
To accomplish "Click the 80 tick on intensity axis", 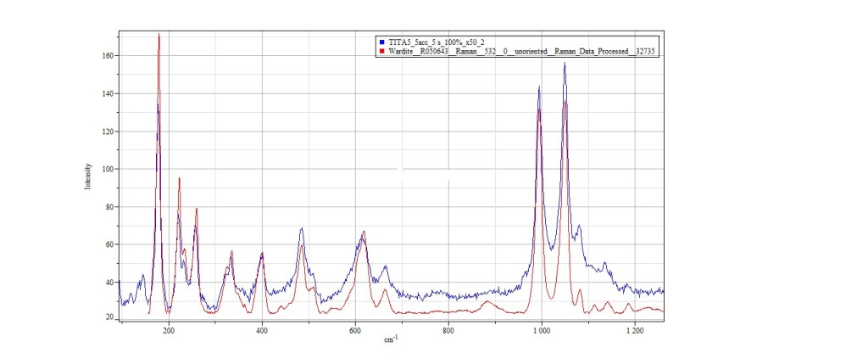I will click(x=110, y=207).
